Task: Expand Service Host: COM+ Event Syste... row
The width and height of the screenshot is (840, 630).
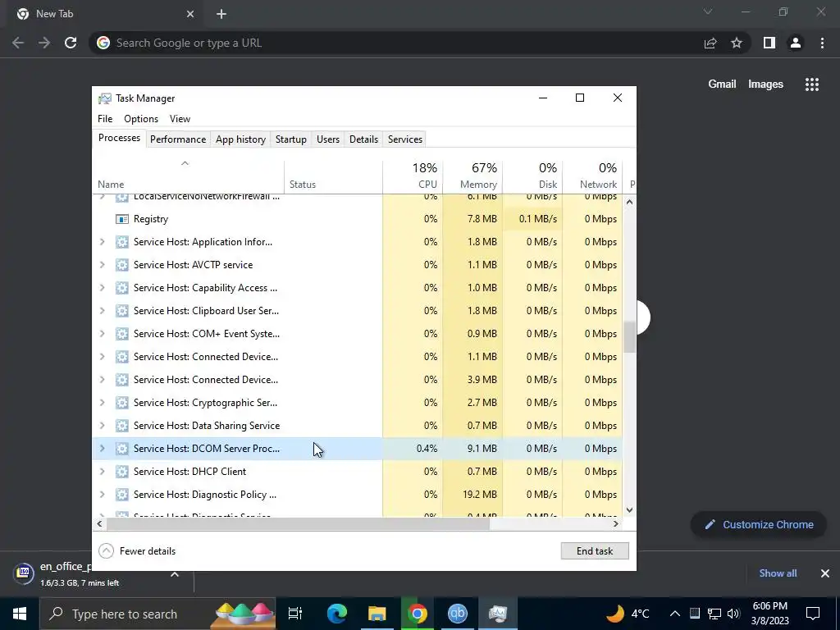Action: click(103, 334)
